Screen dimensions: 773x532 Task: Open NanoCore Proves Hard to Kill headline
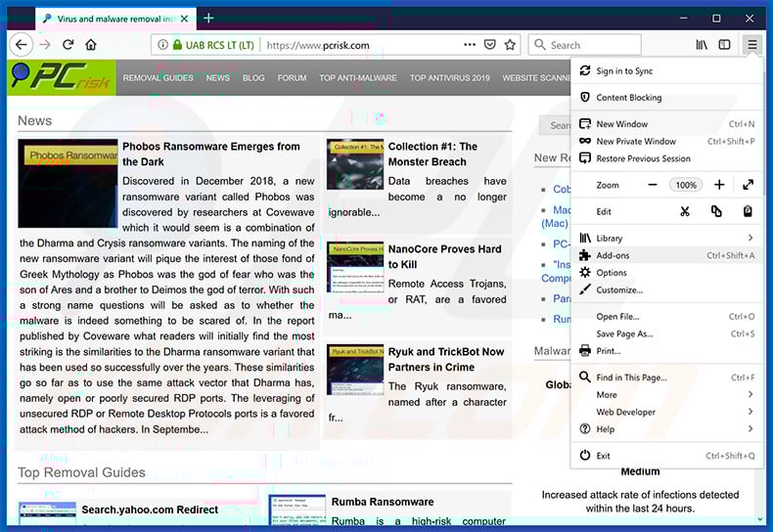[x=444, y=256]
